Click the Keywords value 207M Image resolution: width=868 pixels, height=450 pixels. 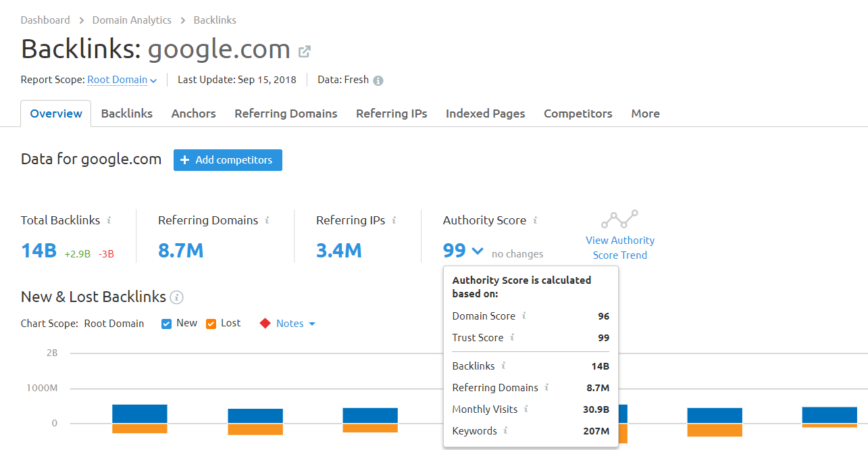(x=596, y=431)
